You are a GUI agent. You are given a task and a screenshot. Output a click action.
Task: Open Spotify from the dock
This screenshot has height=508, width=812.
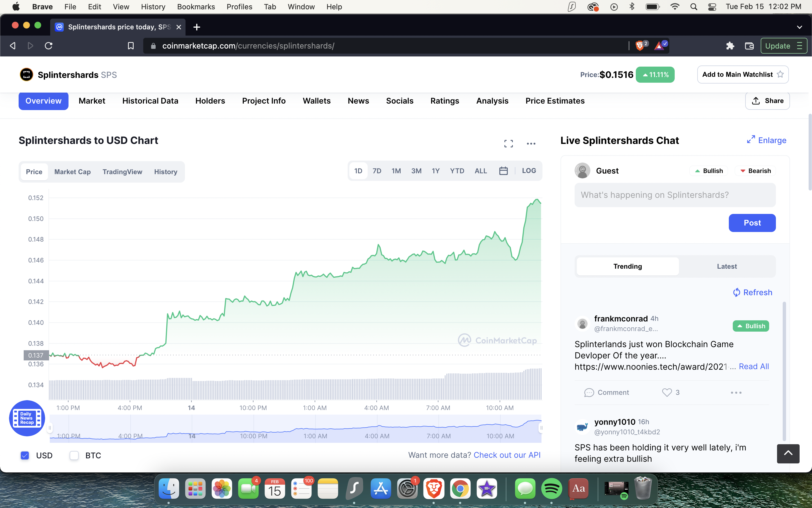[551, 489]
